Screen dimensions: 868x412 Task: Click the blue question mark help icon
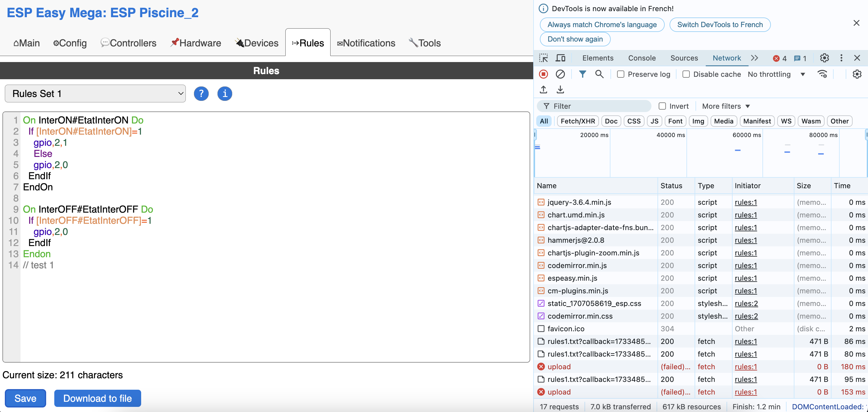[x=201, y=94]
